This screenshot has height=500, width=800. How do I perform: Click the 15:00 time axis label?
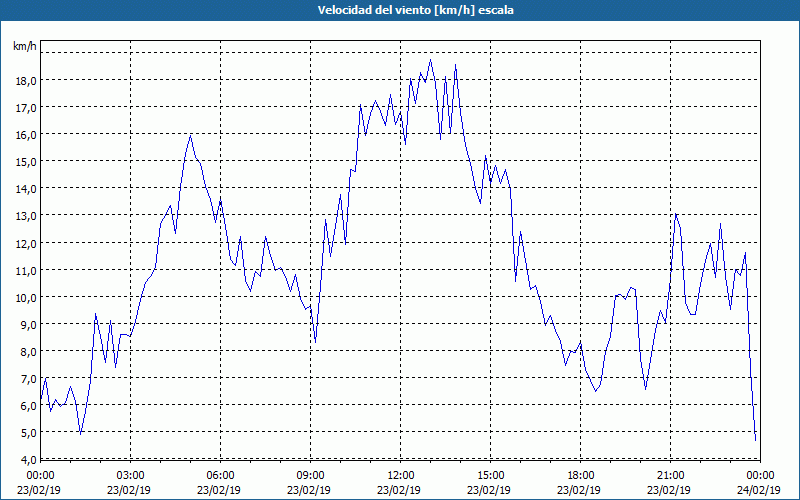point(490,476)
